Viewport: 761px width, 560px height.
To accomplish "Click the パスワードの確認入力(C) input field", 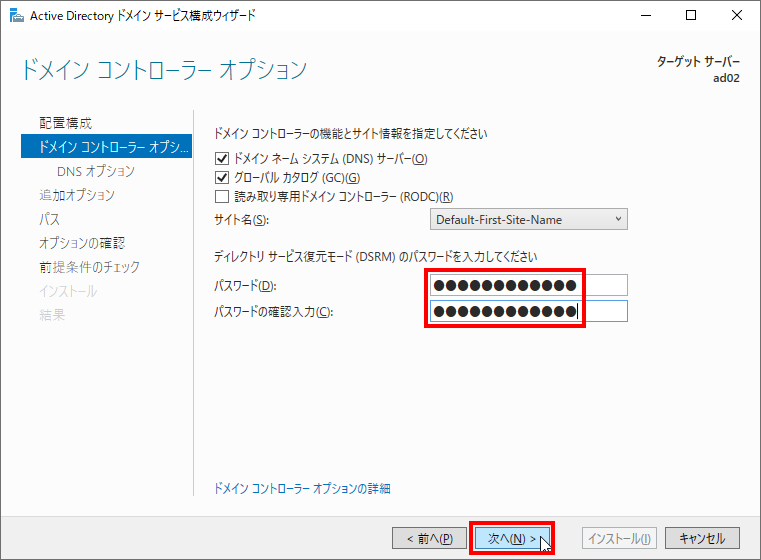I will pyautogui.click(x=529, y=311).
